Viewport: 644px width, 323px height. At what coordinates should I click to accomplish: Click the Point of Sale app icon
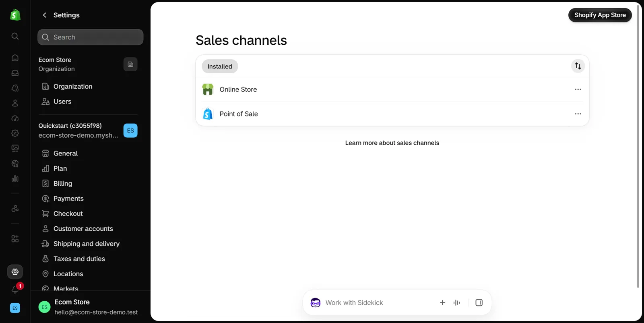tap(208, 114)
